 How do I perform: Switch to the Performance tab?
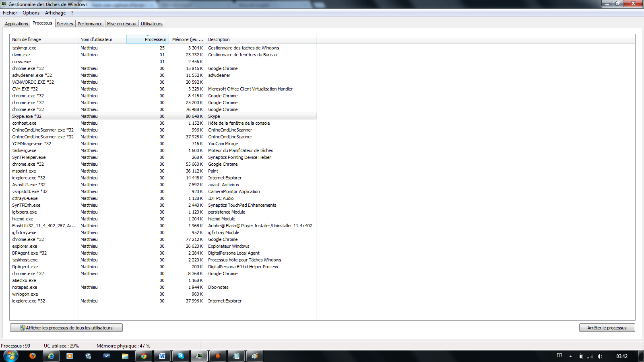90,24
